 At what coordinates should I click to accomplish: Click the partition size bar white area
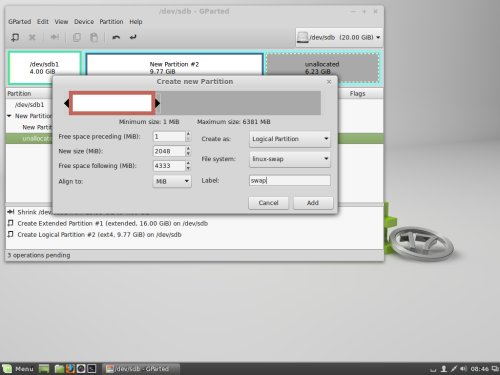tap(112, 103)
